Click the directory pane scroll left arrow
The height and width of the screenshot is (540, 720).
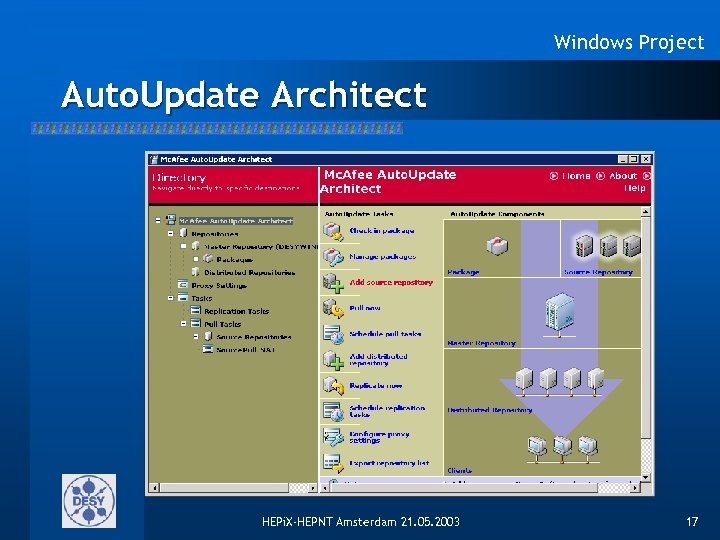coord(155,488)
